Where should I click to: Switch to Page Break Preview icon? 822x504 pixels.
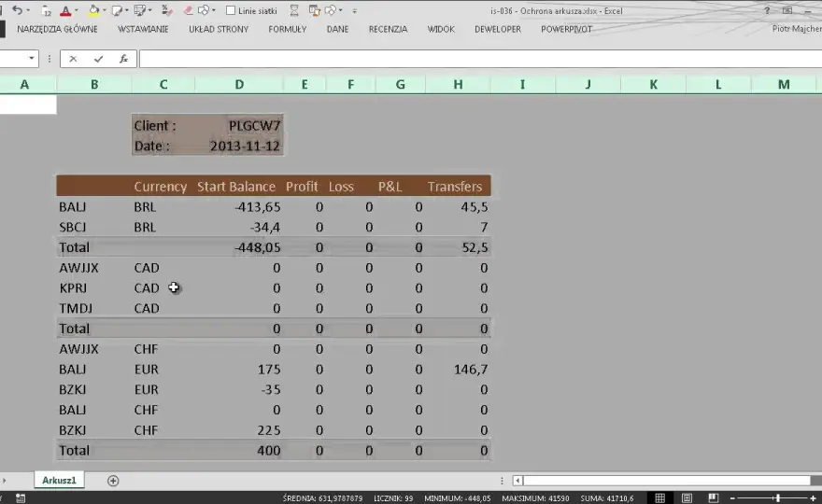pyautogui.click(x=713, y=497)
